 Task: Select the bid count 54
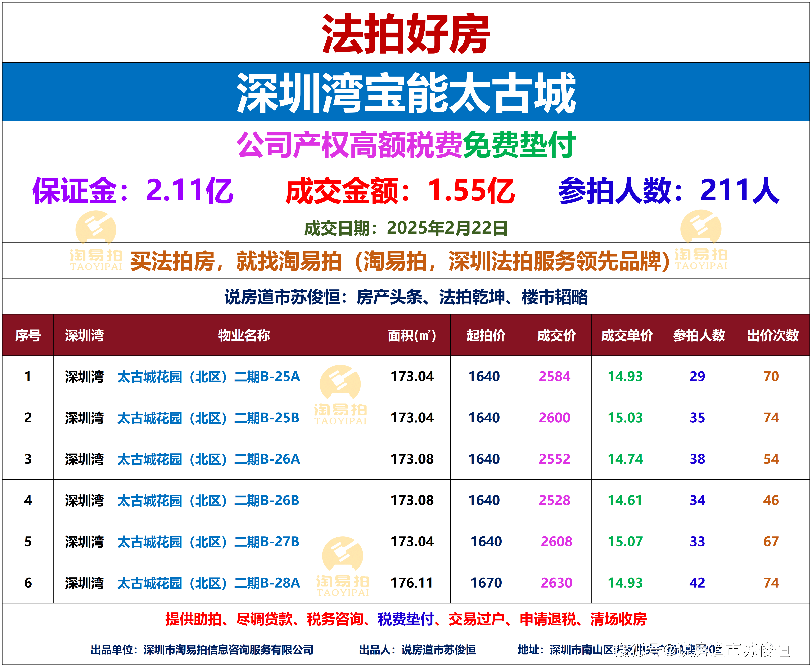click(x=771, y=459)
